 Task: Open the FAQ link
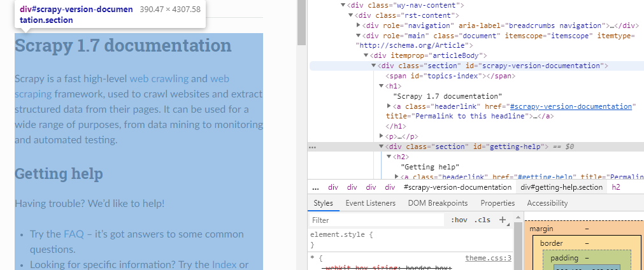point(73,234)
